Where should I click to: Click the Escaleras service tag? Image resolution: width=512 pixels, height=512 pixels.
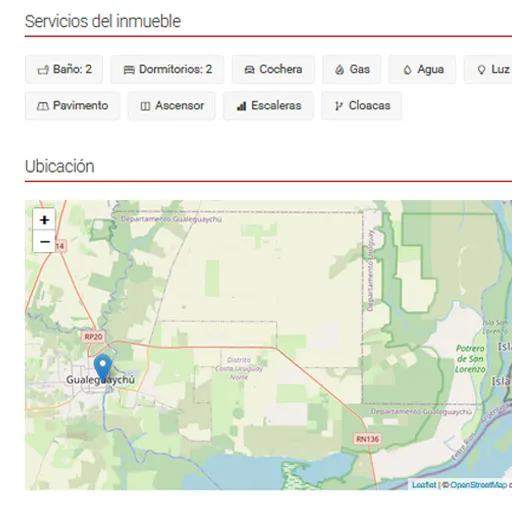click(x=268, y=106)
